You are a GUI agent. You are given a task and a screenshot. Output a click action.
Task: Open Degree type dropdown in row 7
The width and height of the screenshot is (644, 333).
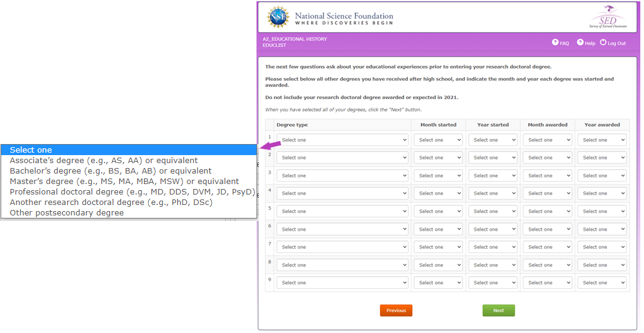click(343, 247)
